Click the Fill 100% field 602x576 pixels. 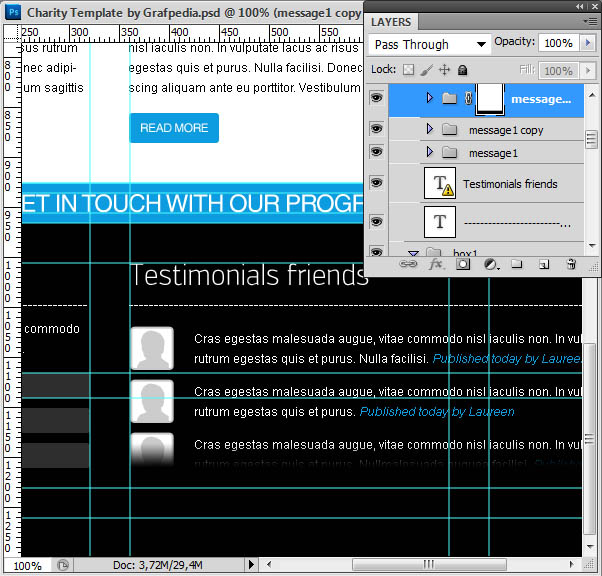(559, 71)
